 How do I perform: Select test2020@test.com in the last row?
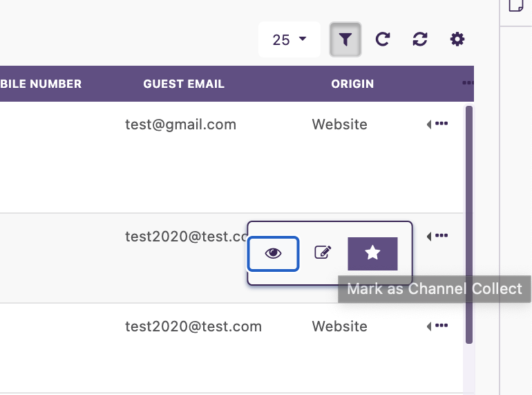pos(193,327)
